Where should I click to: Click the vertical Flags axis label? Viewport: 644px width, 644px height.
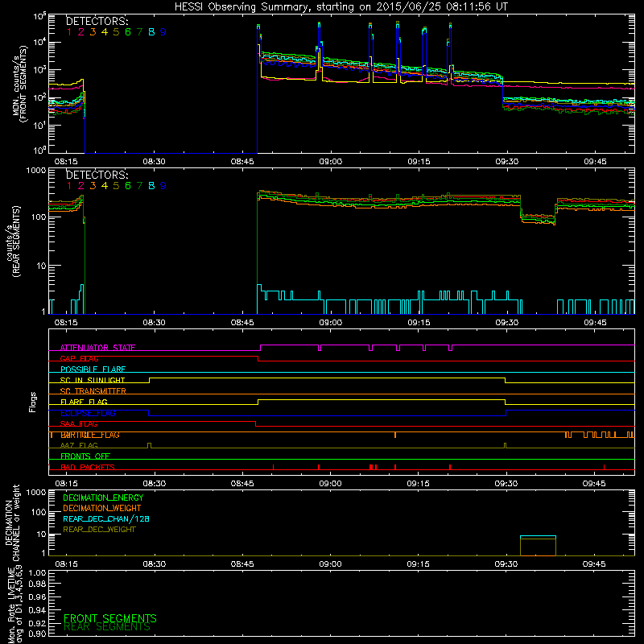click(33, 402)
